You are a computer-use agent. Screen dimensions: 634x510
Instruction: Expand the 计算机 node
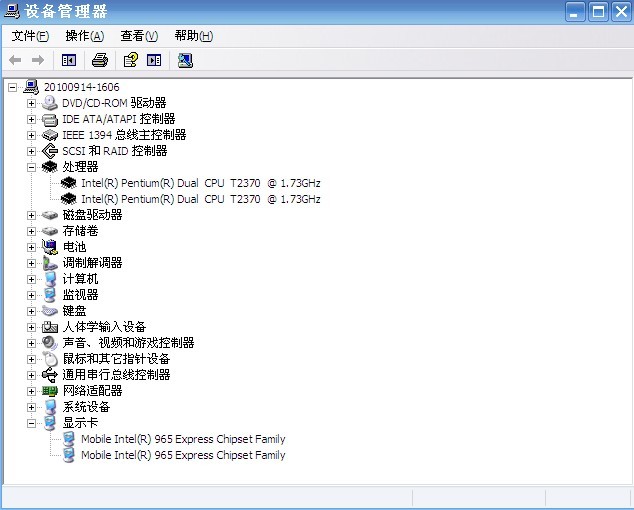31,279
